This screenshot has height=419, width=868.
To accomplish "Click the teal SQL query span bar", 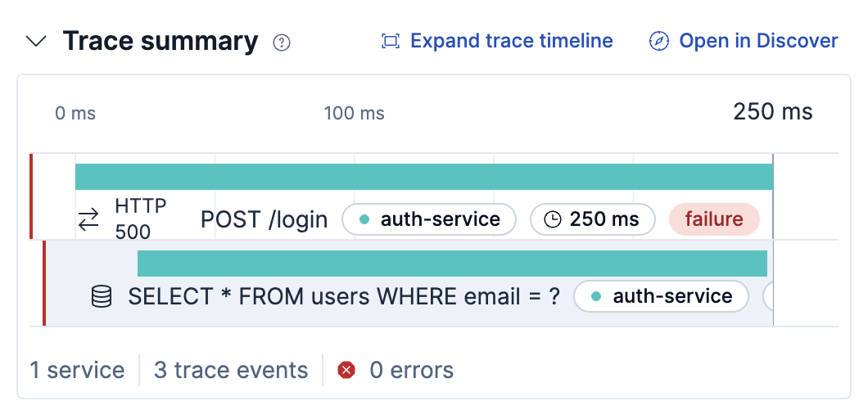I will [452, 264].
